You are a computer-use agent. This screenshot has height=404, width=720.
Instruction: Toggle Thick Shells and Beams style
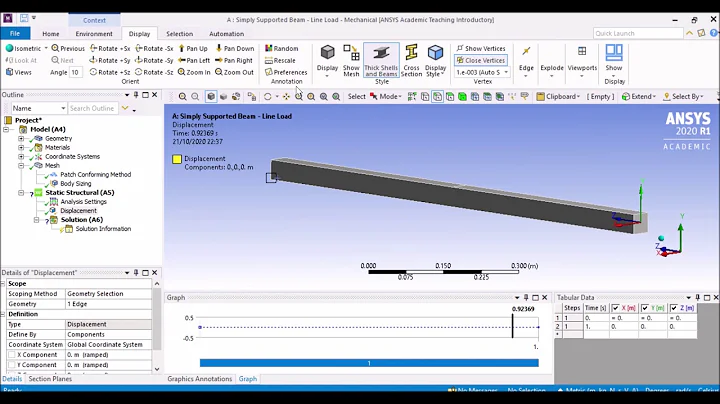click(381, 61)
